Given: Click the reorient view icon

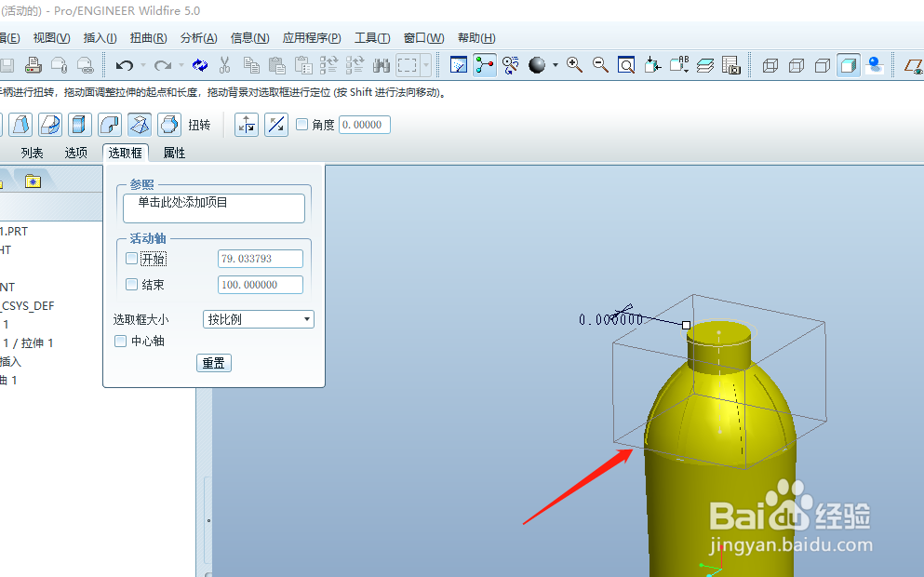Looking at the screenshot, I should 652,65.
